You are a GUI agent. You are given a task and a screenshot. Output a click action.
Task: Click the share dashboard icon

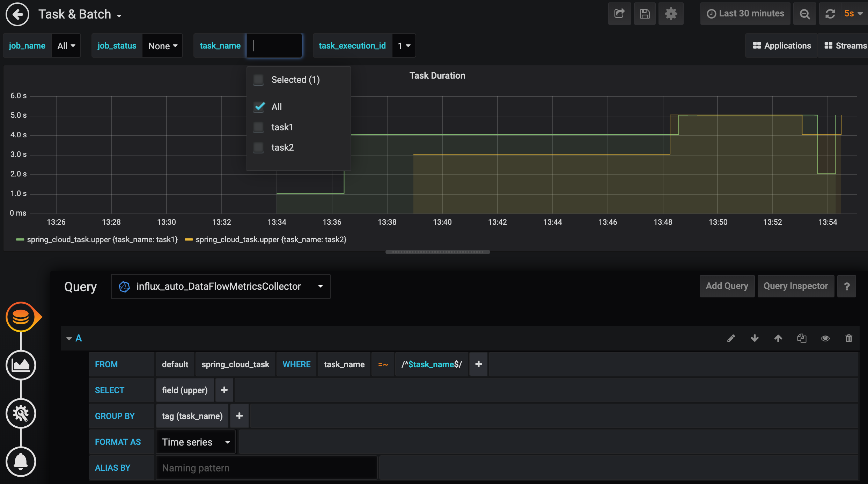pyautogui.click(x=619, y=14)
